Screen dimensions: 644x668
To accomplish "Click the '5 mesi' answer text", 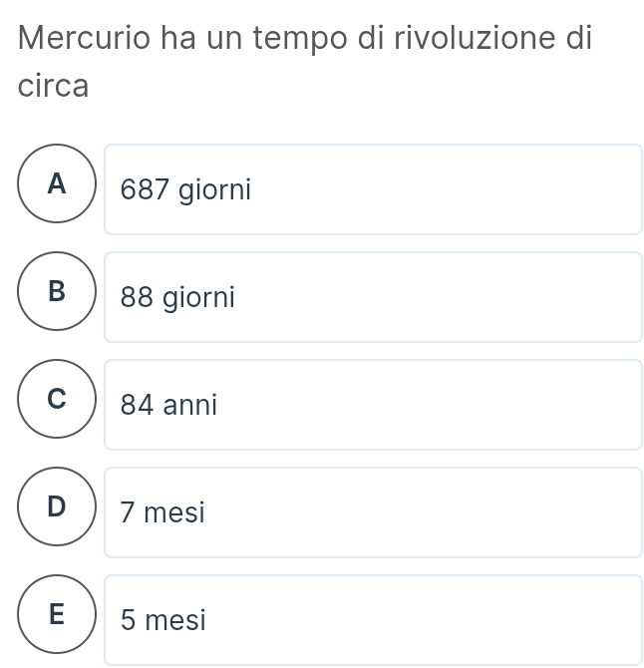I will [162, 620].
